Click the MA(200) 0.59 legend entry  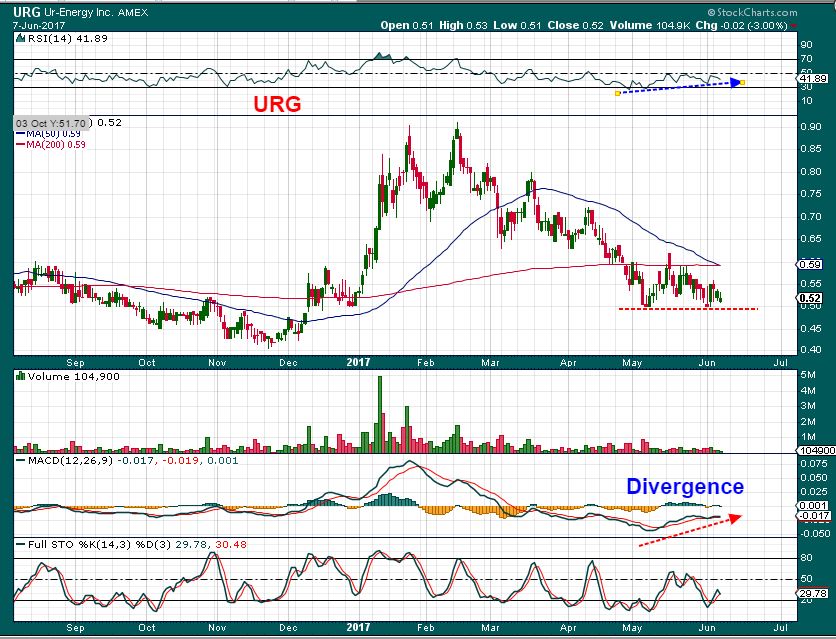coord(51,144)
